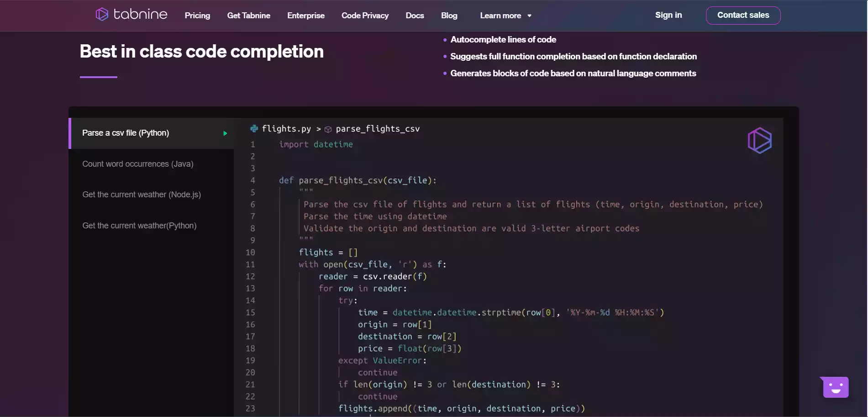Click the Contact sales button
The image size is (868, 417).
(x=743, y=15)
